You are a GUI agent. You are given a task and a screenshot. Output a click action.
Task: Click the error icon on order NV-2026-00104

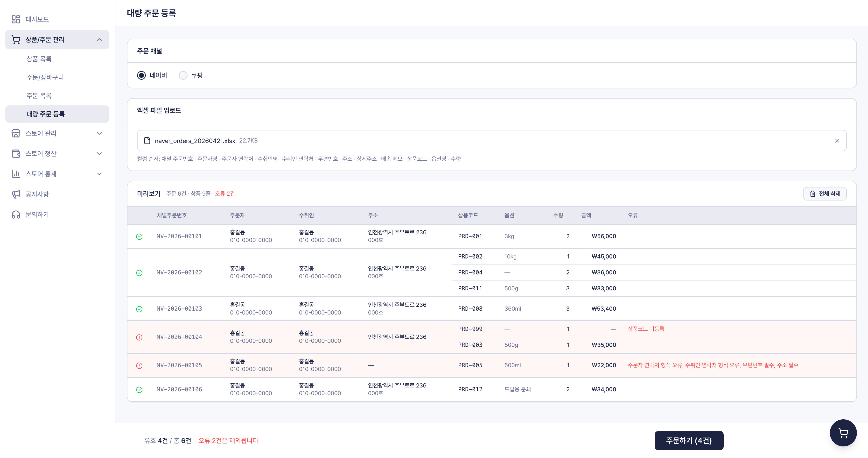coord(139,337)
